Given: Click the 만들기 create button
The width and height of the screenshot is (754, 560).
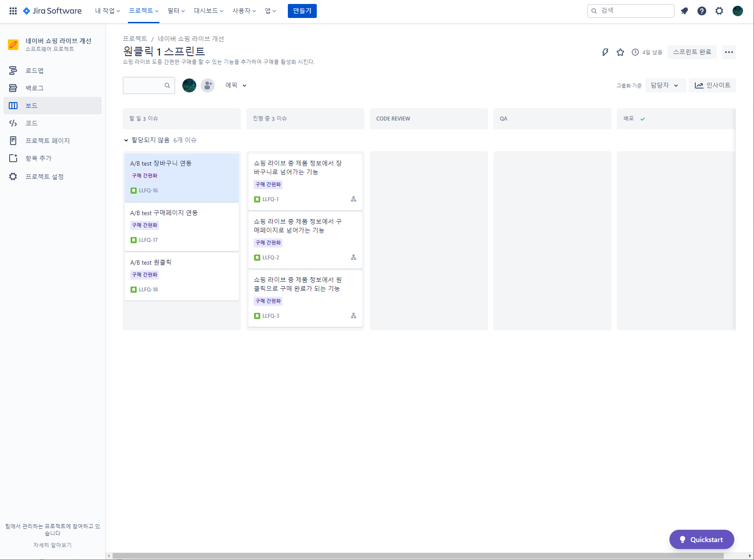Looking at the screenshot, I should [x=302, y=11].
